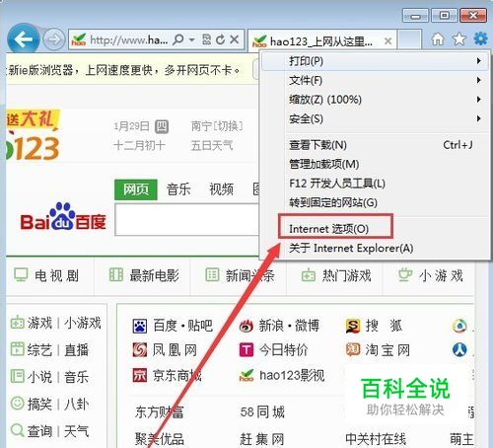
Task: Click the 文件 submenu arrow
Action: point(479,80)
